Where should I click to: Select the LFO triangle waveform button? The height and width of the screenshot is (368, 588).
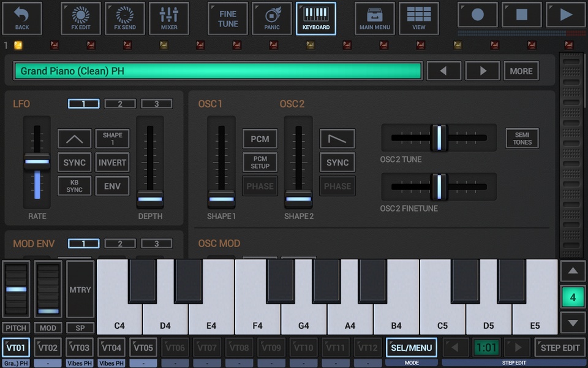pyautogui.click(x=74, y=139)
